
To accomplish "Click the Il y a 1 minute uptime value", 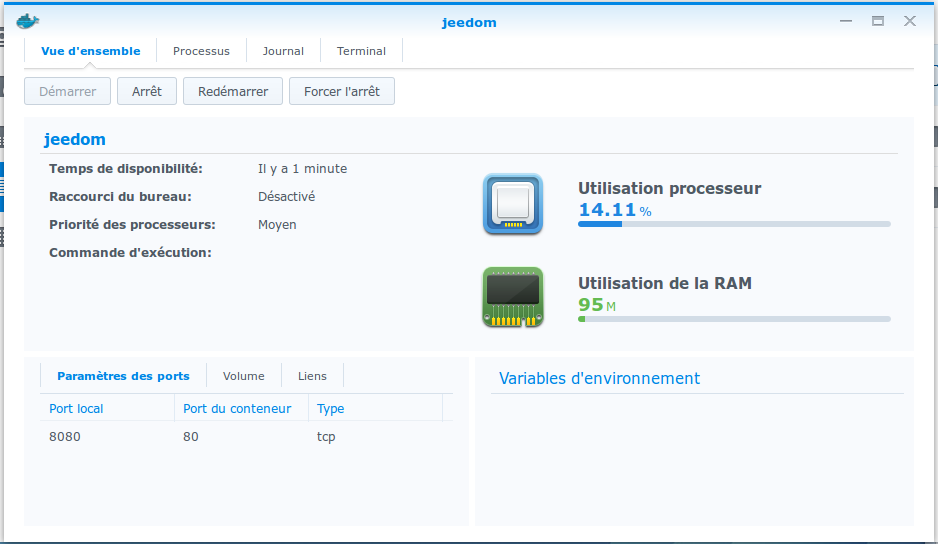I will [302, 169].
